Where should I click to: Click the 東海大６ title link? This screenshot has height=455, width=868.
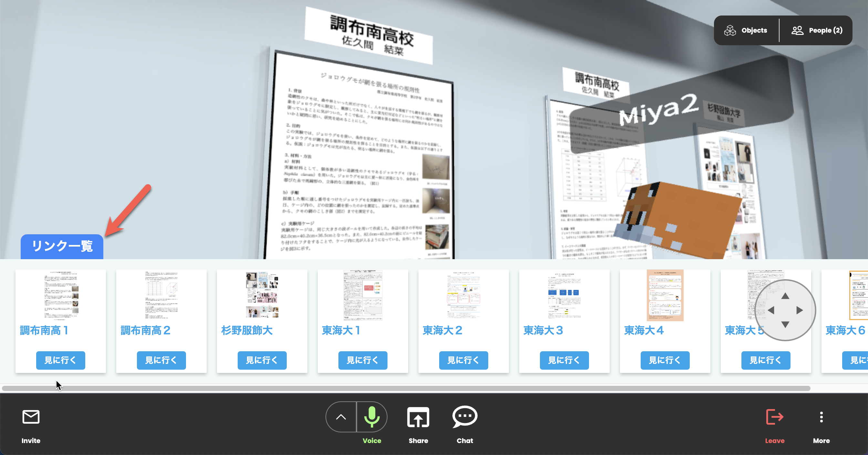[845, 331]
